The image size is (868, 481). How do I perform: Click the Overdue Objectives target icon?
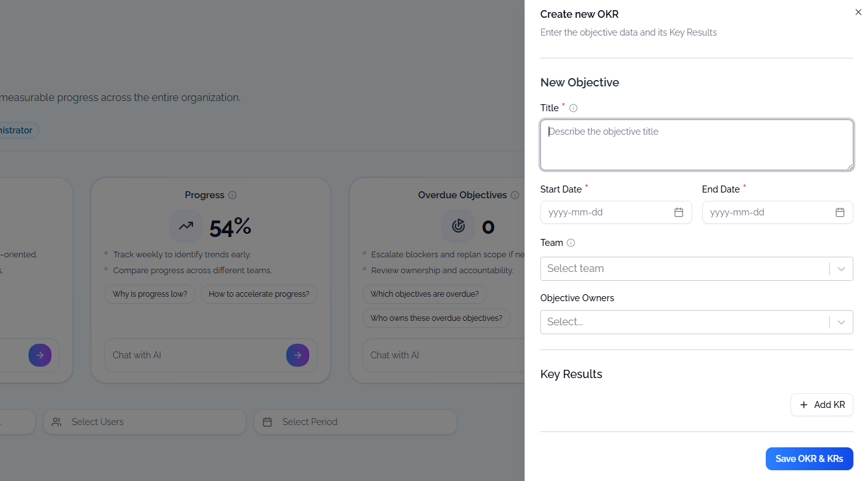click(458, 226)
